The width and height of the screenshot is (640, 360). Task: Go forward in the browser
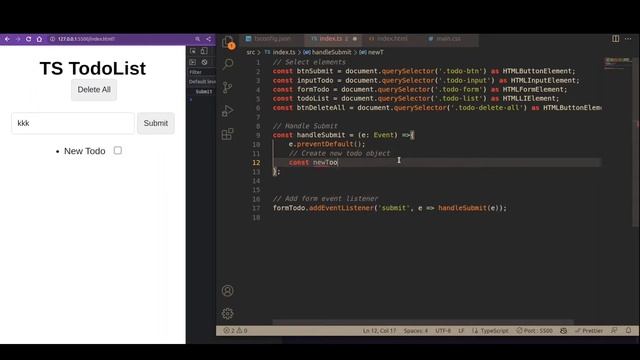[x=18, y=39]
